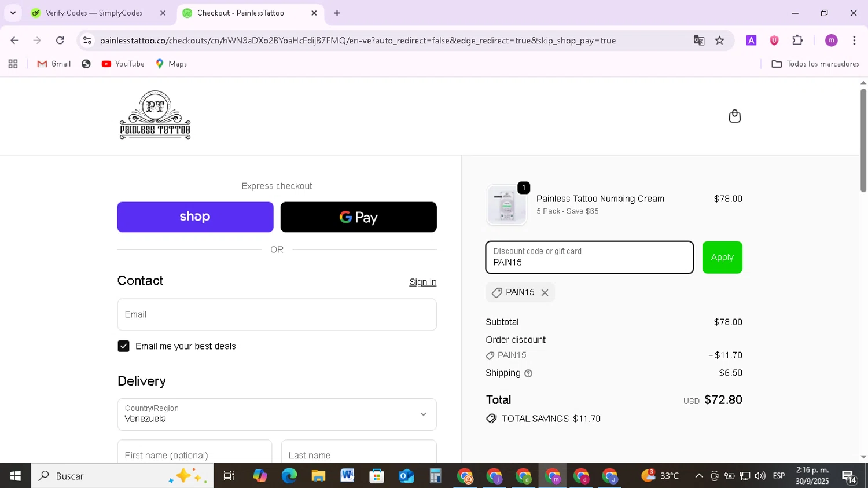Screen dimensions: 868x488
Task: Open the Extensions puzzle menu
Action: click(797, 41)
